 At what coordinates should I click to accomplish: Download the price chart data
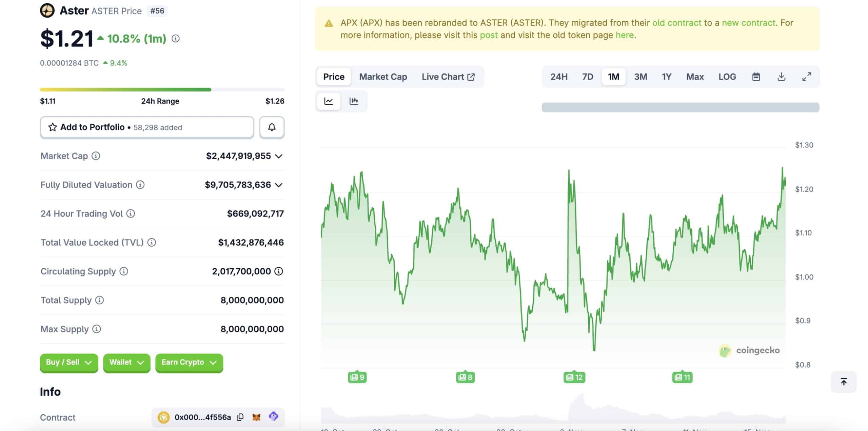(x=782, y=77)
